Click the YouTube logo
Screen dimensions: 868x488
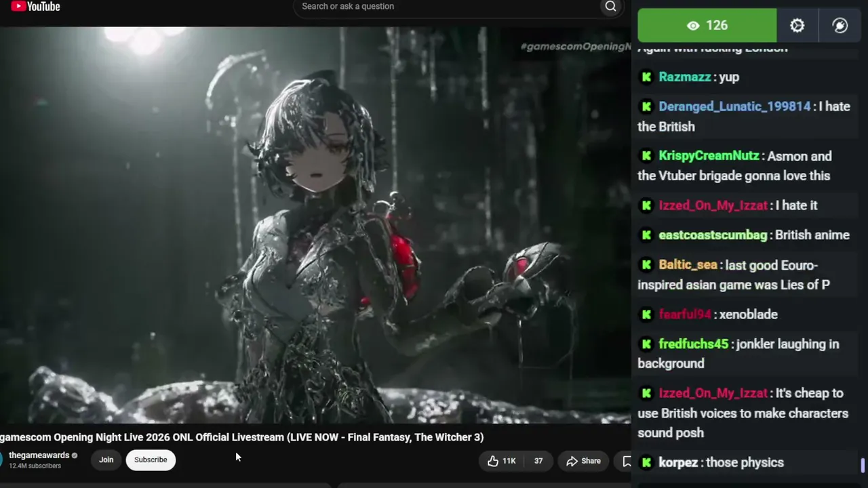(x=35, y=7)
